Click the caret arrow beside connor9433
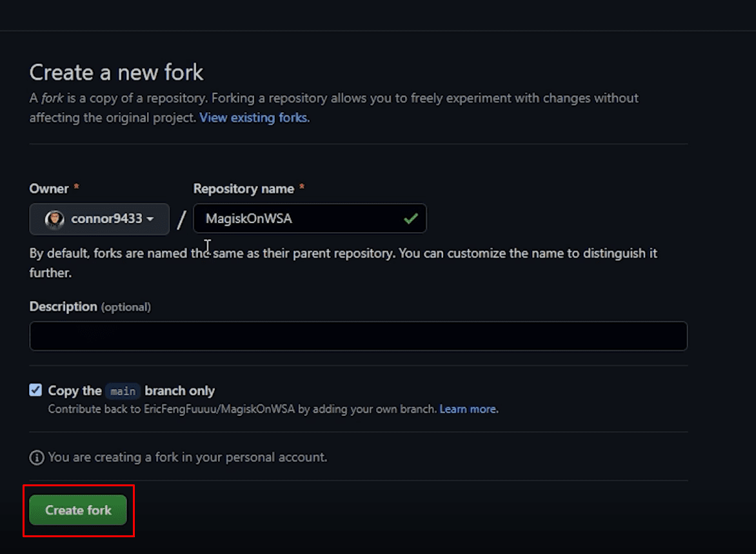The image size is (756, 554). pos(150,219)
